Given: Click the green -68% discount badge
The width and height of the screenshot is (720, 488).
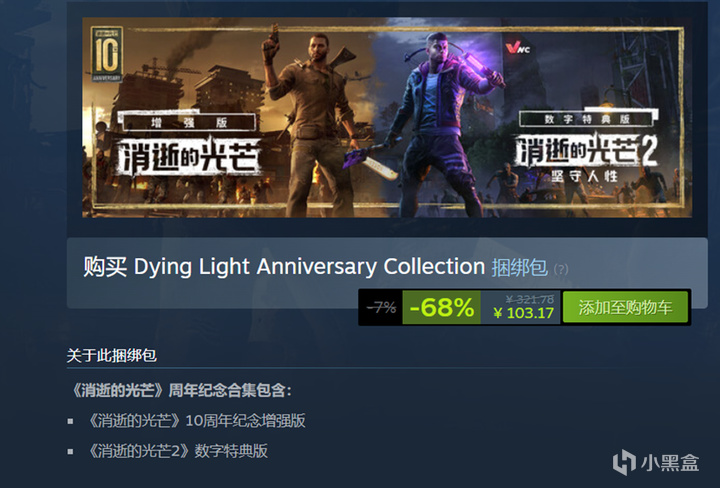Looking at the screenshot, I should coord(441,307).
